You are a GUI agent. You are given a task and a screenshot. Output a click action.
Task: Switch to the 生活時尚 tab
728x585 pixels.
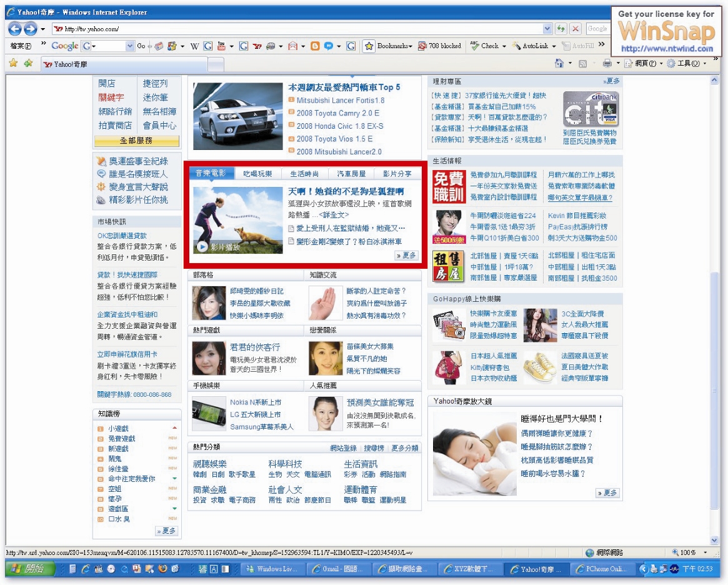304,174
